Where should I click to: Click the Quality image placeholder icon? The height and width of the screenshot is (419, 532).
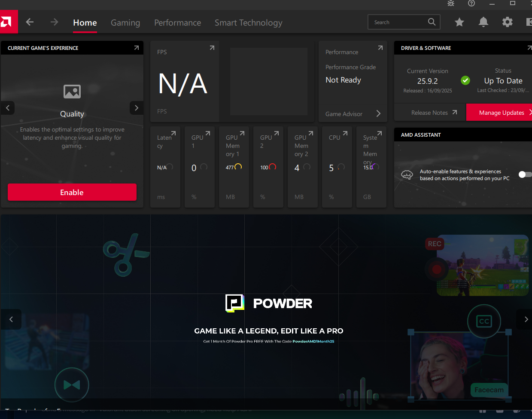(x=72, y=91)
